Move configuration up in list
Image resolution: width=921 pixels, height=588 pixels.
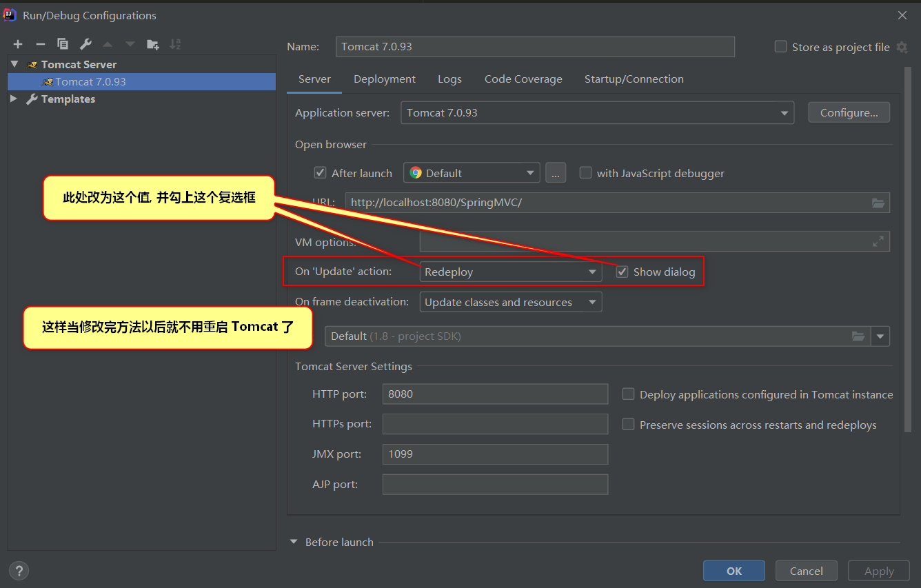coord(108,44)
